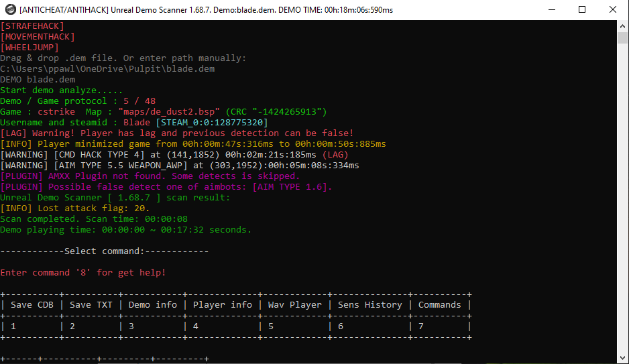Click the 'Start demo analyze.....' line
The width and height of the screenshot is (629, 364).
click(62, 90)
